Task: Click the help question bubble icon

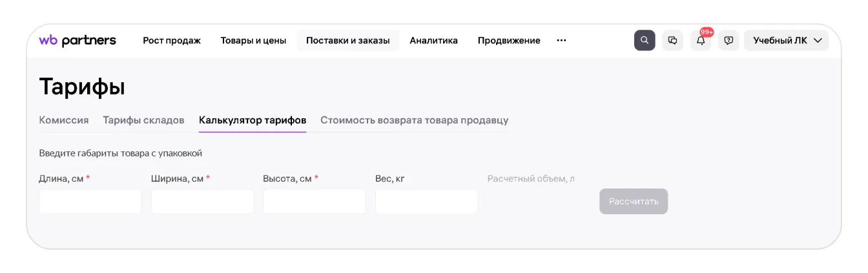Action: pos(728,40)
